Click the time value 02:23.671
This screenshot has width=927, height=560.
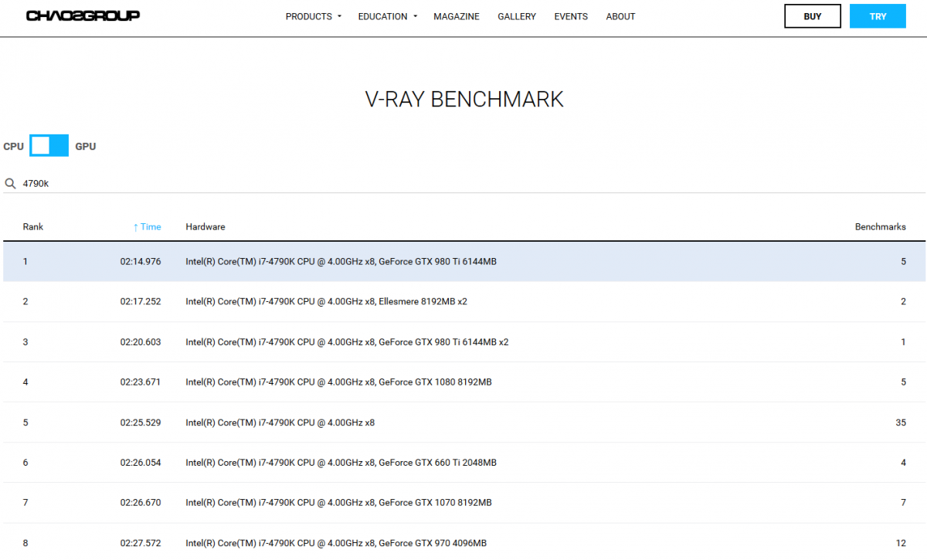point(141,382)
